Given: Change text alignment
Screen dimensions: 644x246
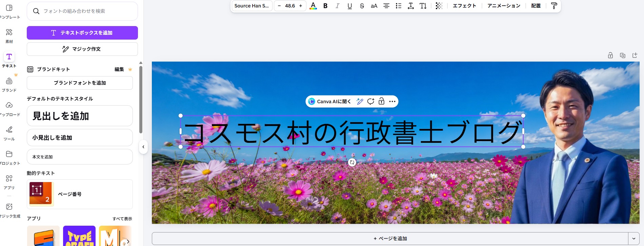Looking at the screenshot, I should (386, 6).
